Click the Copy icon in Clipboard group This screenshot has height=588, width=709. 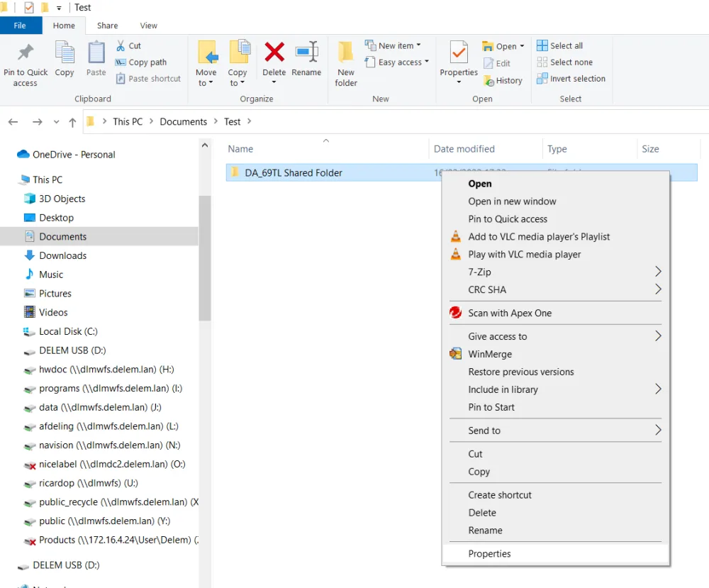[x=65, y=52]
